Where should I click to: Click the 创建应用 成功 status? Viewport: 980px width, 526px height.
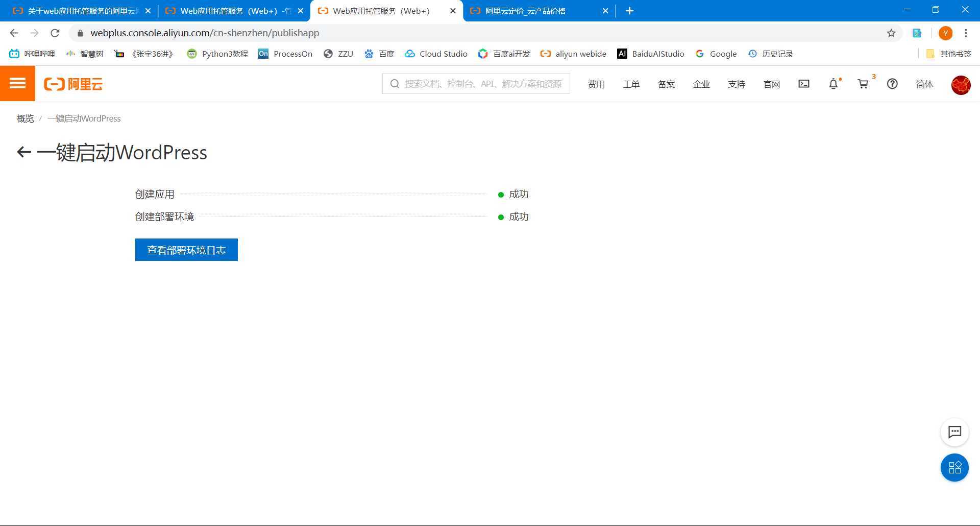[513, 194]
